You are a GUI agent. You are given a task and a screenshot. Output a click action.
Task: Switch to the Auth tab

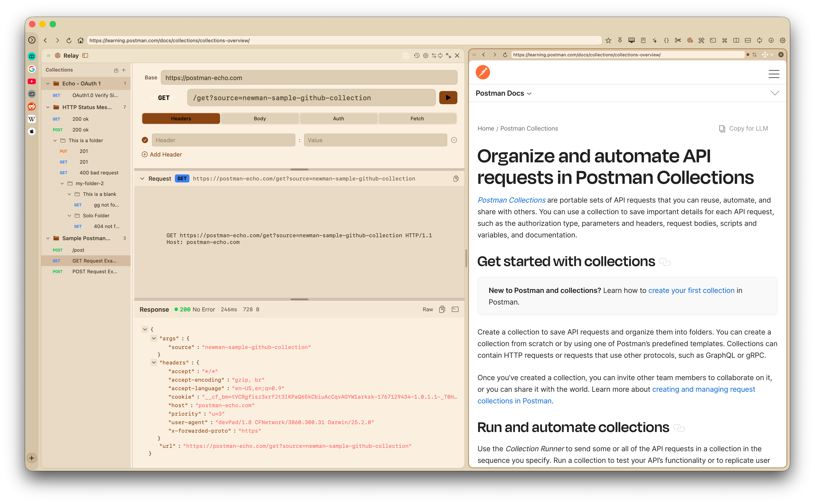click(338, 118)
